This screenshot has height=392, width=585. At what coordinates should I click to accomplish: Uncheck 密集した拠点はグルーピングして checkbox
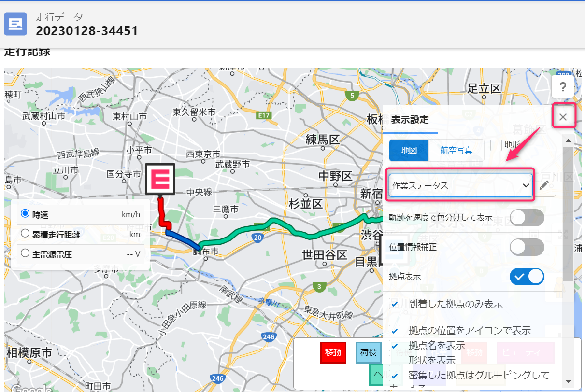[395, 375]
